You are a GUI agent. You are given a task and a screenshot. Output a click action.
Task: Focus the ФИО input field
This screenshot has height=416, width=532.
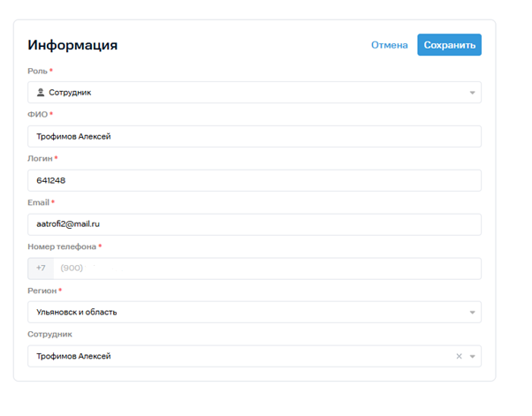(254, 136)
